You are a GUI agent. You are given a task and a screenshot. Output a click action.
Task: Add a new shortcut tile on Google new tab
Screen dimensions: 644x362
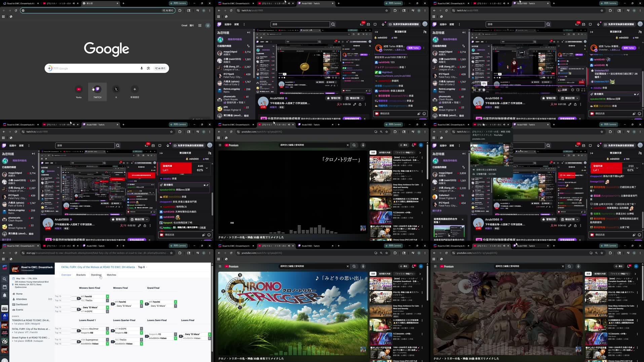coord(135,92)
